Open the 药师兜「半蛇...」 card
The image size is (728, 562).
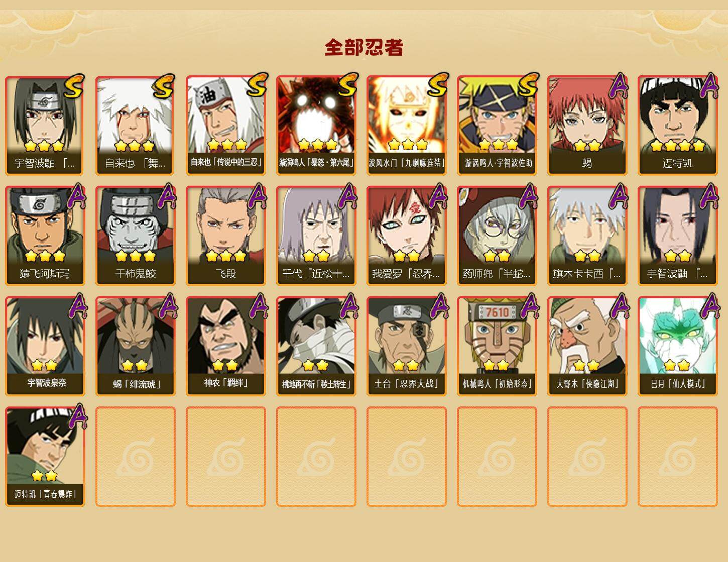[497, 236]
